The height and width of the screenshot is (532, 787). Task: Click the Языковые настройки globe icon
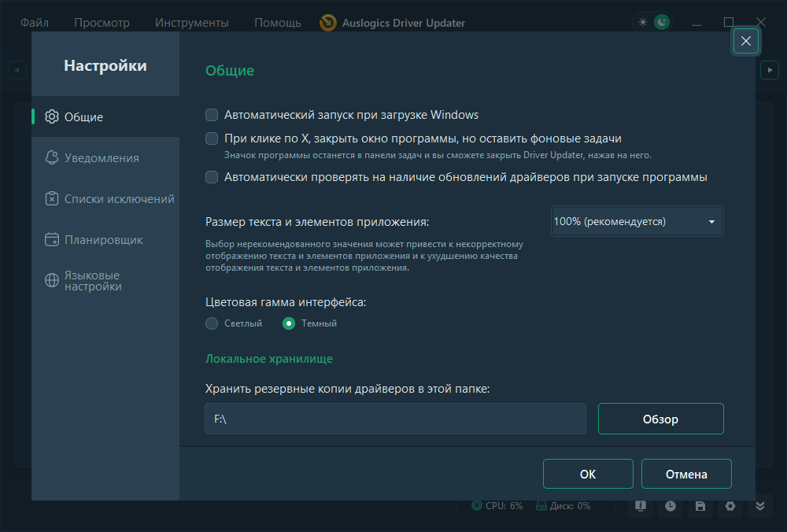(x=52, y=280)
